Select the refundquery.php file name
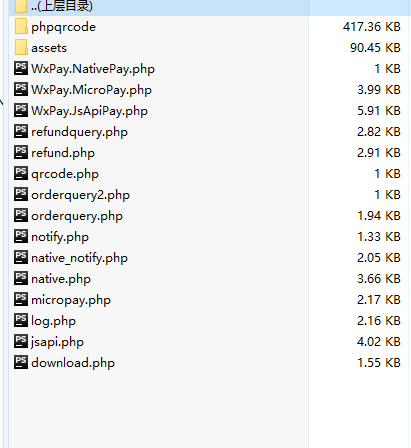Image resolution: width=411 pixels, height=448 pixels. pyautogui.click(x=79, y=132)
